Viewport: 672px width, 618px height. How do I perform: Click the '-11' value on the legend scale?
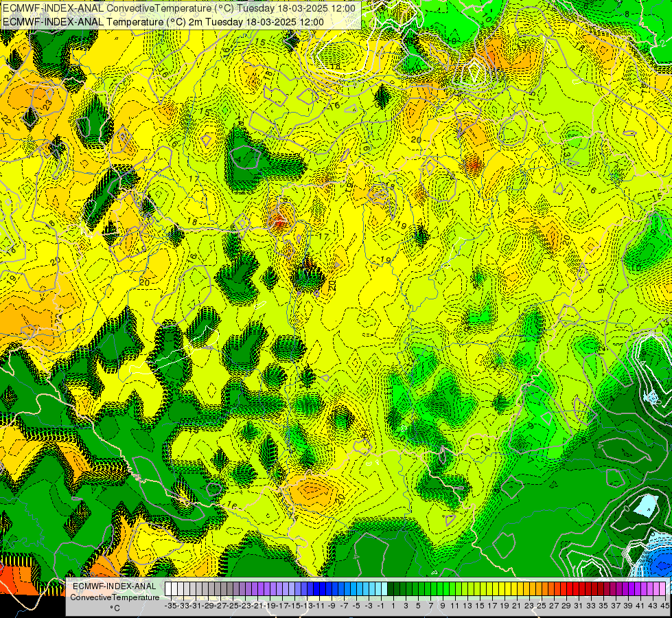[x=318, y=605]
